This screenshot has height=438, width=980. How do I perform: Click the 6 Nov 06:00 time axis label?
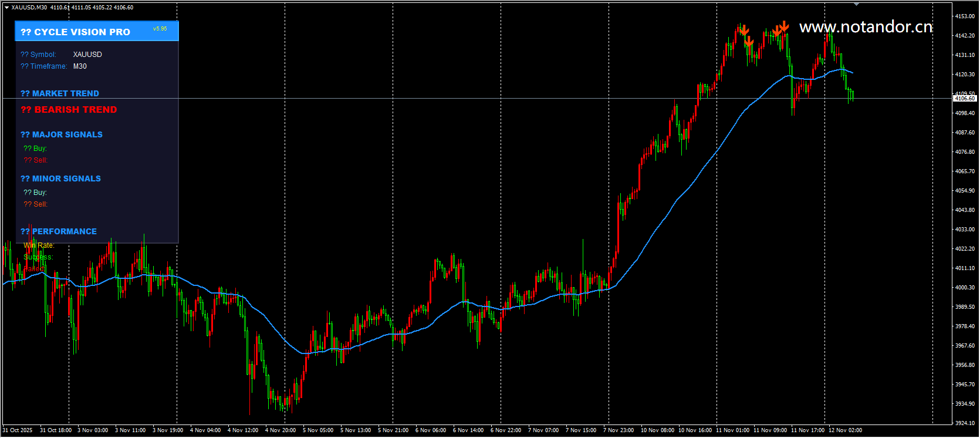(x=431, y=430)
